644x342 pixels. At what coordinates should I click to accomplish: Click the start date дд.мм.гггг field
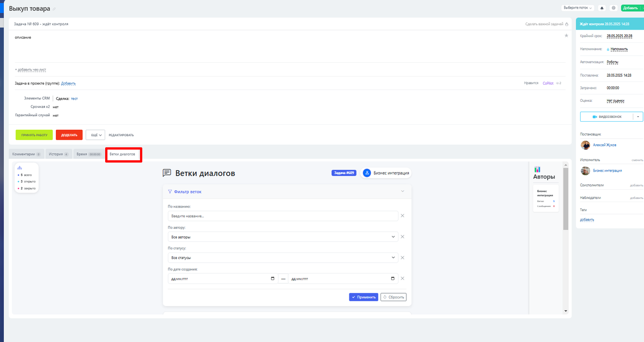point(222,279)
